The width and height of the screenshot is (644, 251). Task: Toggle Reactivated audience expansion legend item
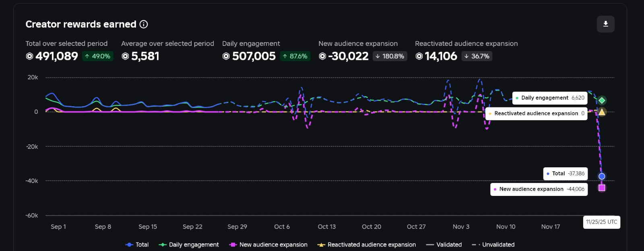click(x=366, y=245)
